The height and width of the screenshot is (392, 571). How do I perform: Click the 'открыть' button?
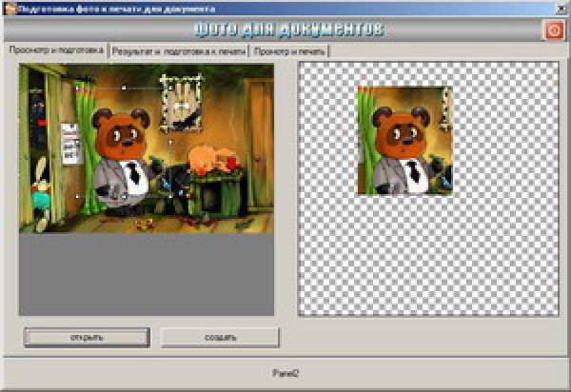click(x=87, y=338)
